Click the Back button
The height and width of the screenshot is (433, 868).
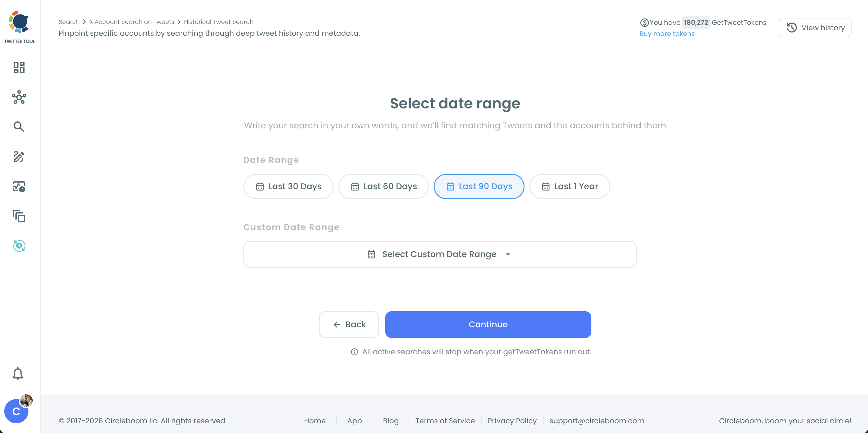(x=349, y=324)
